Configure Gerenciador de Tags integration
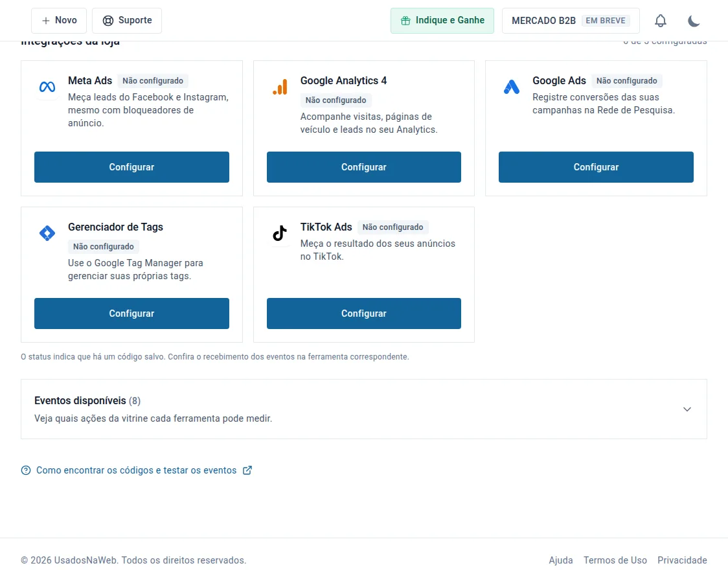This screenshot has height=570, width=728. click(131, 313)
